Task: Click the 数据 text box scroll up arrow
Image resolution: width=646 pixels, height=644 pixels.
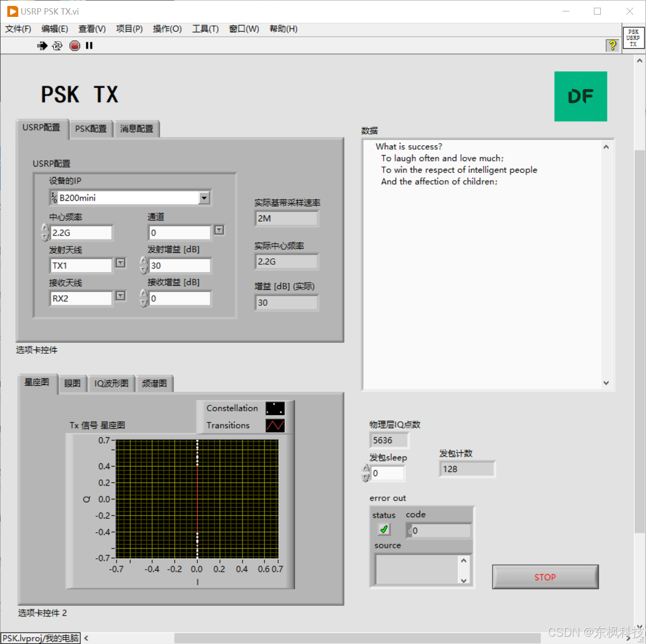Action: (x=606, y=147)
